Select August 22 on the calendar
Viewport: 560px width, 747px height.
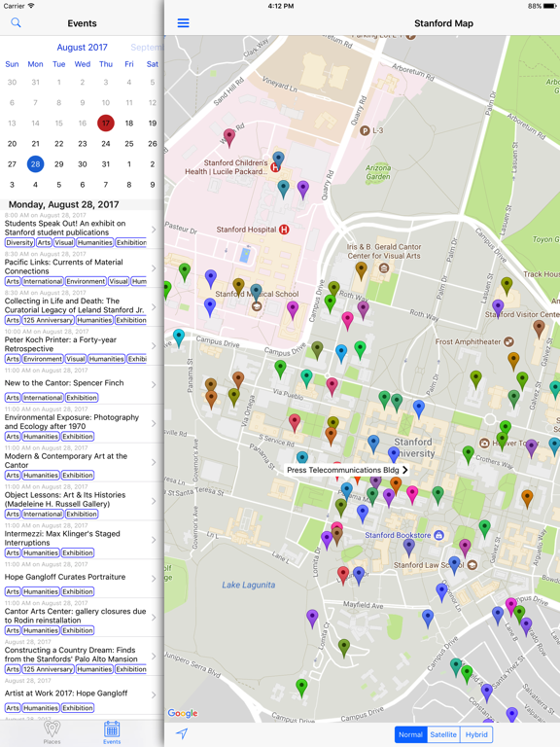(58, 143)
